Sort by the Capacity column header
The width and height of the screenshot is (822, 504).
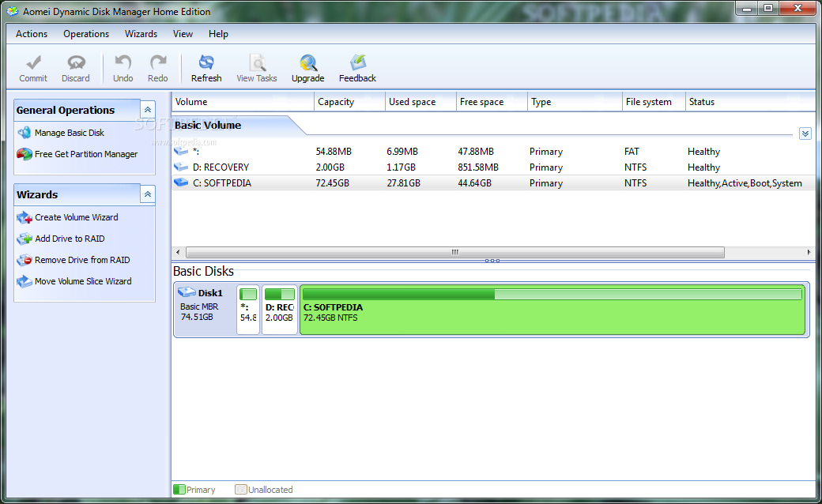tap(349, 102)
